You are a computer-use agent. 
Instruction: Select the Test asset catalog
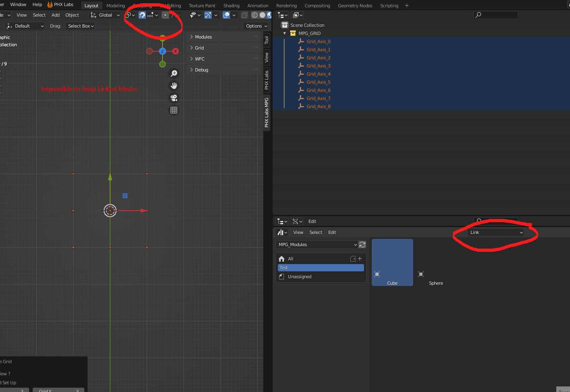[x=321, y=267]
